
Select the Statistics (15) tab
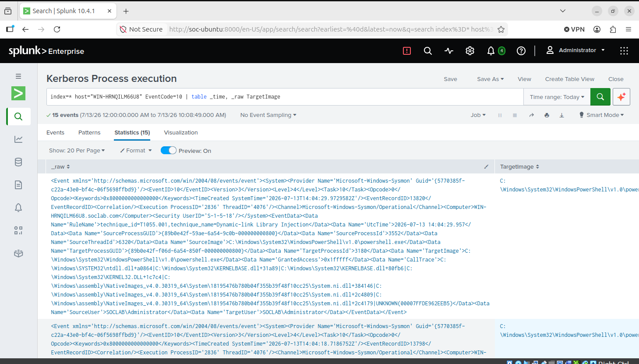coord(132,133)
